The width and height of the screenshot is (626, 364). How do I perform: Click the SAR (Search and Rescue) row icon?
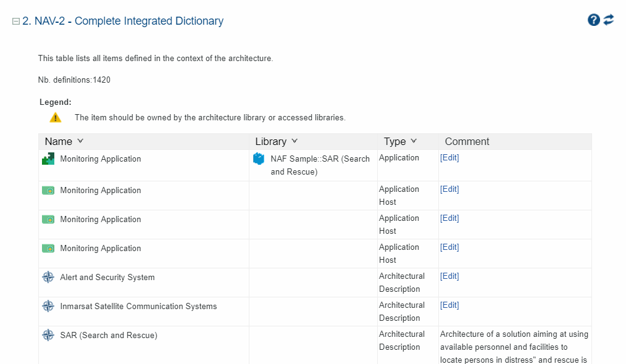point(48,336)
